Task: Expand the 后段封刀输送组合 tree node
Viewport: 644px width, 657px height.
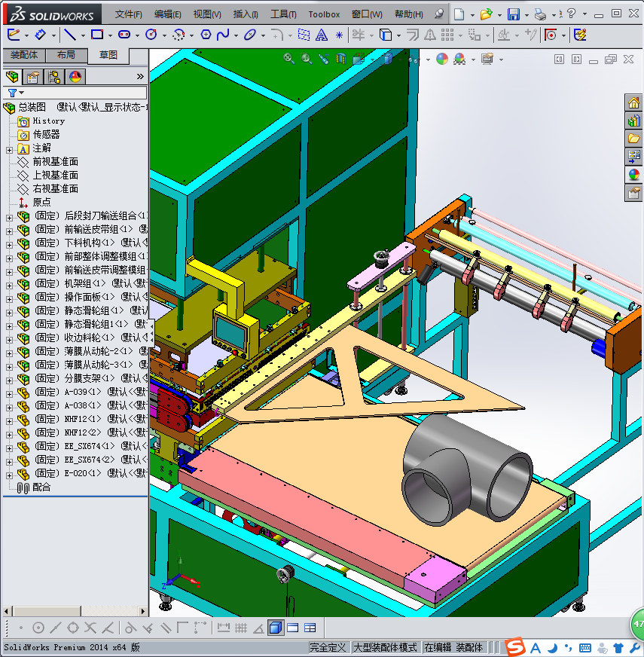Action: 9,218
